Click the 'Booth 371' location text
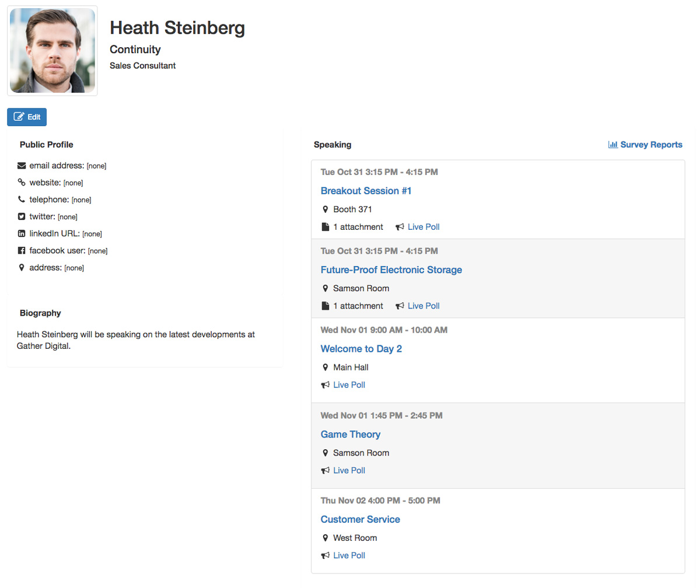The height and width of the screenshot is (588, 700). click(352, 209)
